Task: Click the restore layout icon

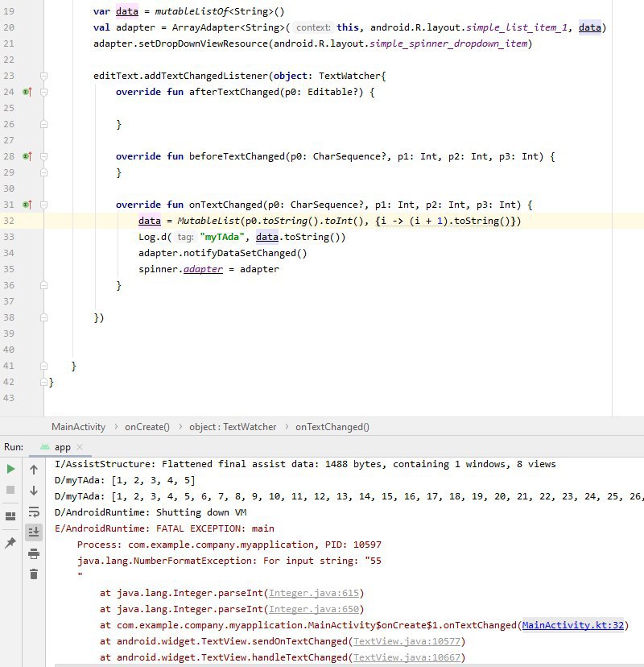Action: (10, 516)
